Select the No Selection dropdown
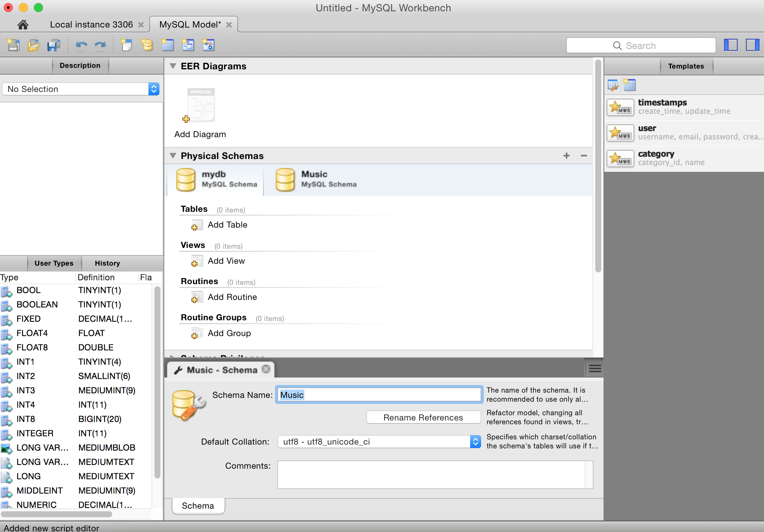 point(81,89)
